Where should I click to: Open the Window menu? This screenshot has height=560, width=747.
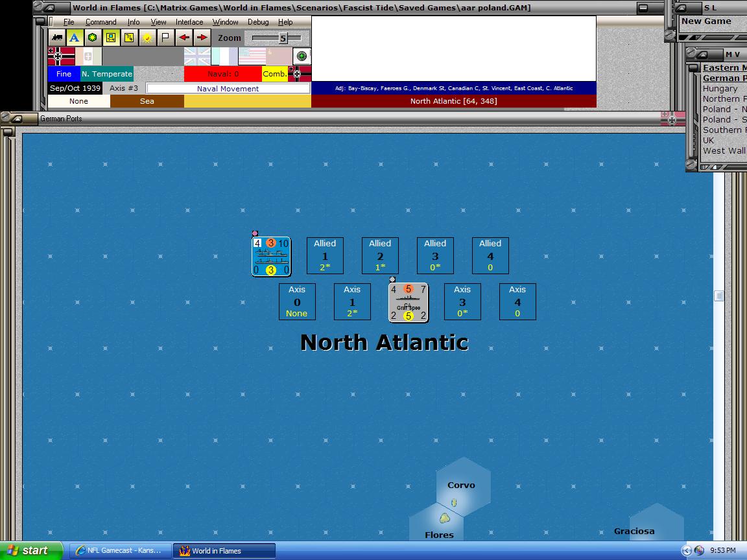point(225,22)
